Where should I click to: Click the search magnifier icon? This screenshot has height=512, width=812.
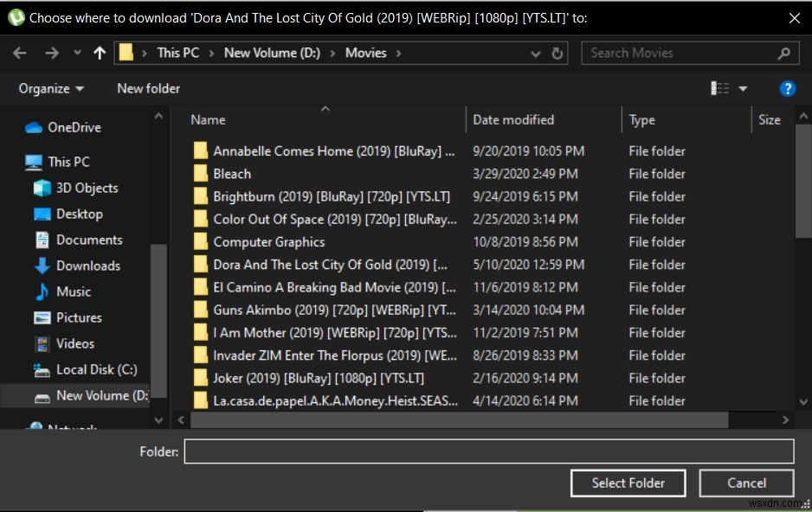click(x=783, y=53)
